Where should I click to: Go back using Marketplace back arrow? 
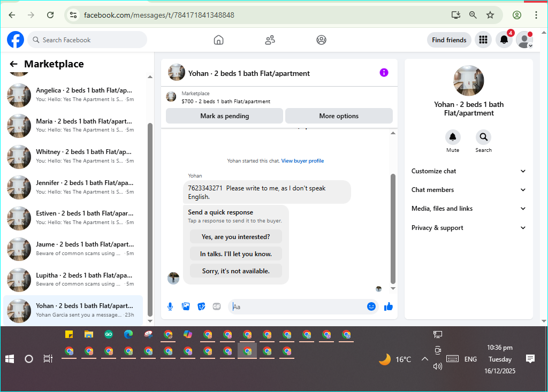(13, 64)
